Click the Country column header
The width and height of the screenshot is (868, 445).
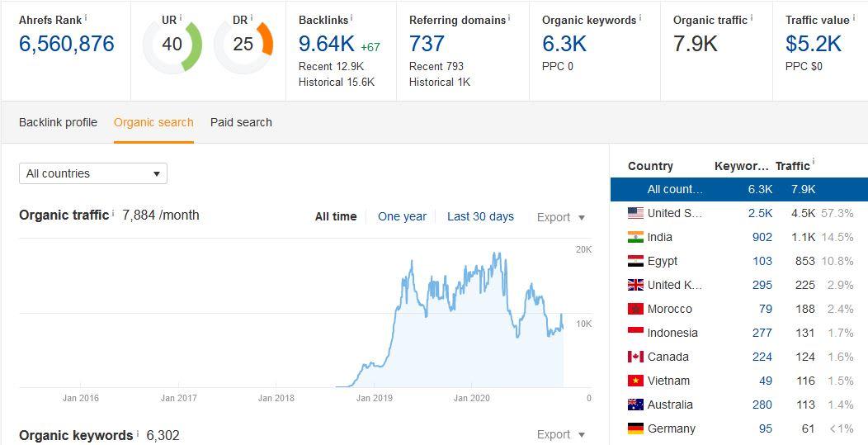tap(650, 166)
